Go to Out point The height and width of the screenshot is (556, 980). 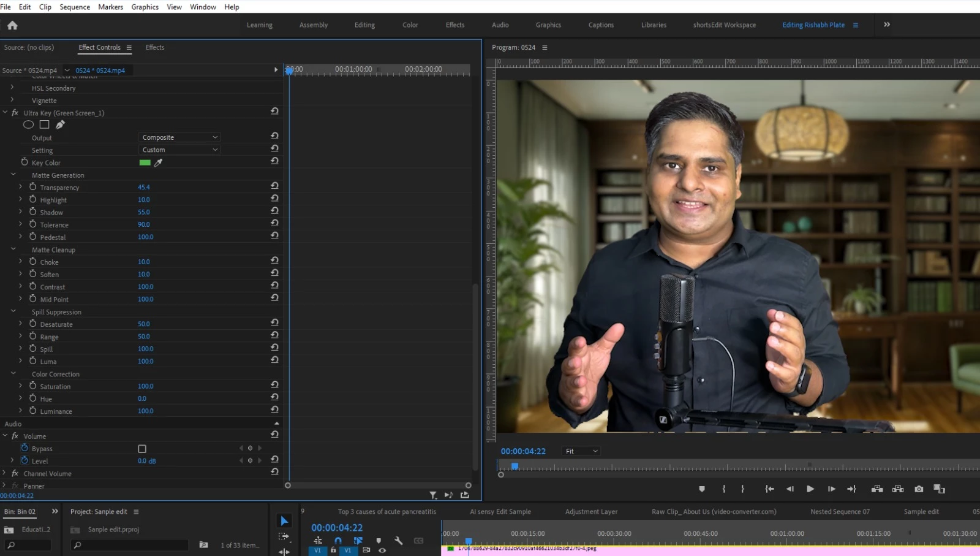point(851,489)
